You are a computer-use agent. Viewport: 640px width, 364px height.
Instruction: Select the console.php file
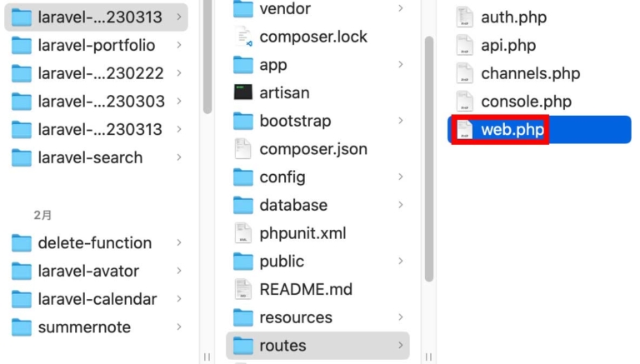tap(526, 102)
